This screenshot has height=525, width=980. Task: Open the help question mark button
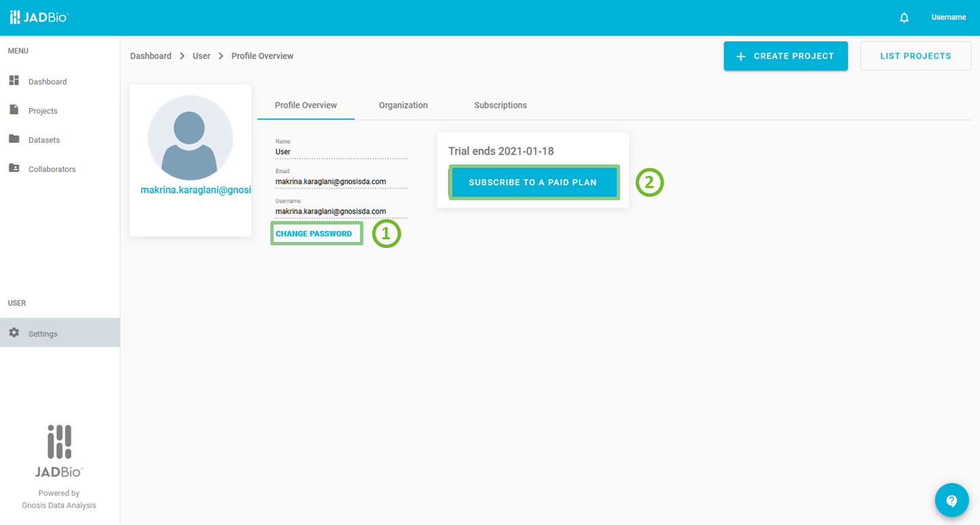(952, 500)
